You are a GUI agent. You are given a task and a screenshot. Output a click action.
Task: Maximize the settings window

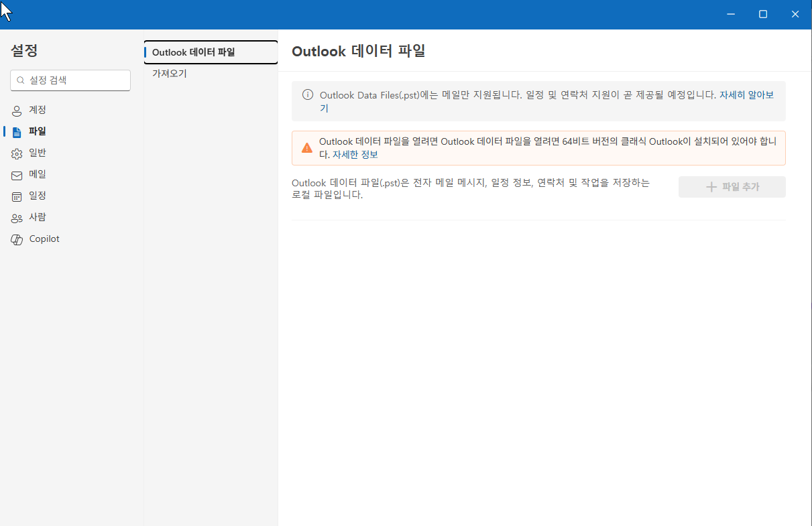(763, 14)
